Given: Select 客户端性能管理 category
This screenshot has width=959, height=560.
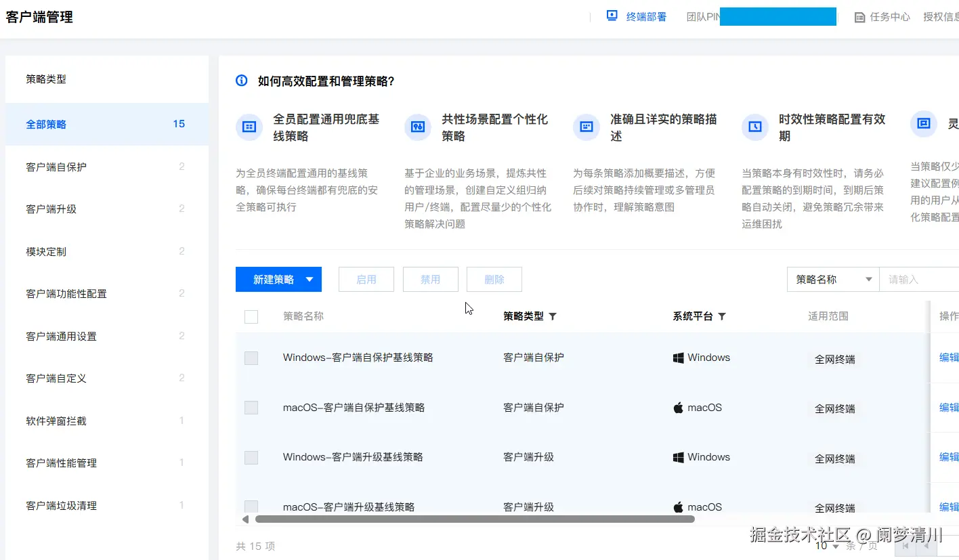Looking at the screenshot, I should pyautogui.click(x=107, y=463).
